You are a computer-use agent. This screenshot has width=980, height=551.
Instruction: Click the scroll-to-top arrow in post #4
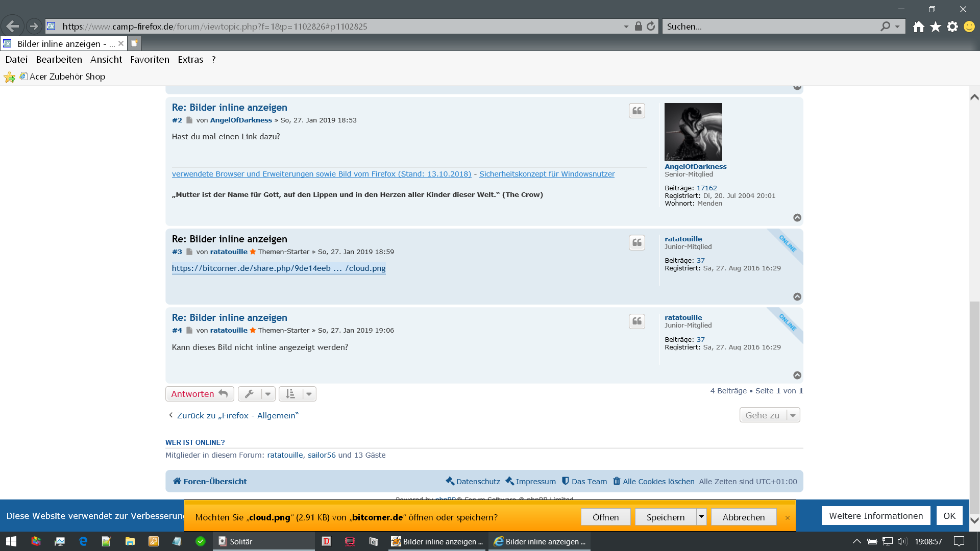coord(797,375)
